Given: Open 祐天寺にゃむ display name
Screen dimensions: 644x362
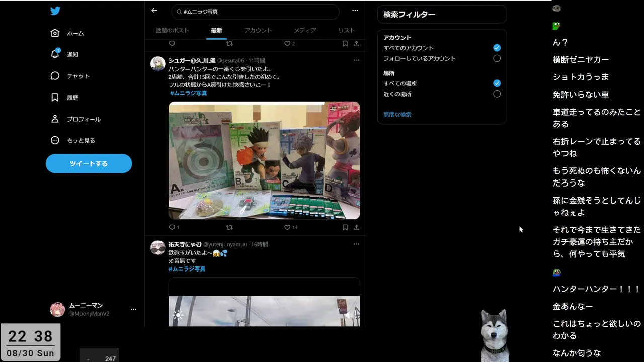Looking at the screenshot, I should (185, 244).
